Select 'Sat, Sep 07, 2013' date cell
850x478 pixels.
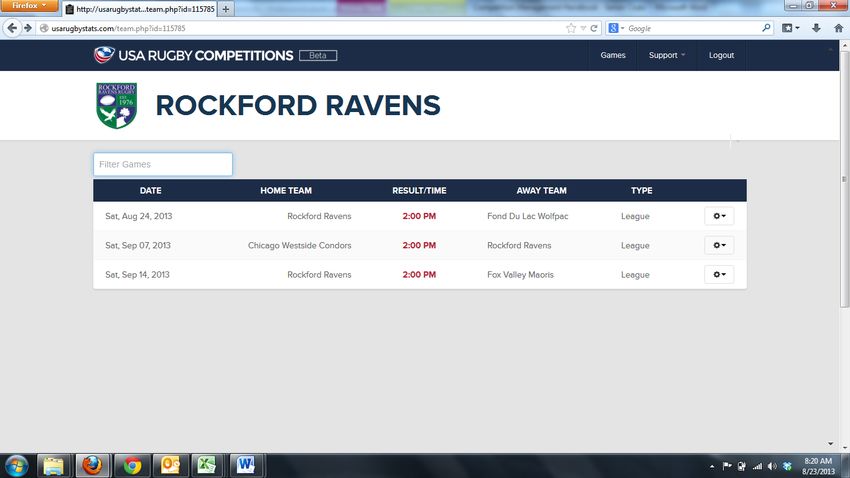coord(138,246)
